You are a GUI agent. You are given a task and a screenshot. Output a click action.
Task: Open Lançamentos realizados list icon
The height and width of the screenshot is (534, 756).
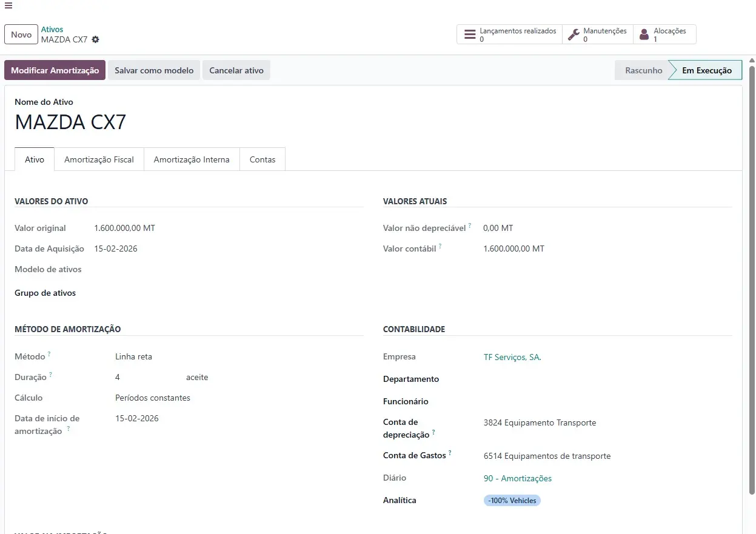pyautogui.click(x=470, y=35)
